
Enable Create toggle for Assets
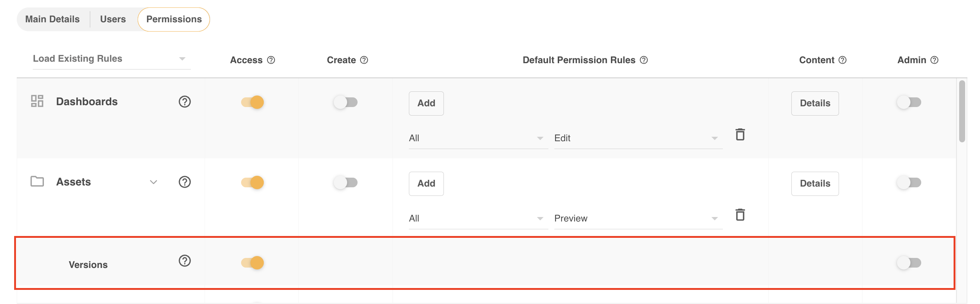345,182
